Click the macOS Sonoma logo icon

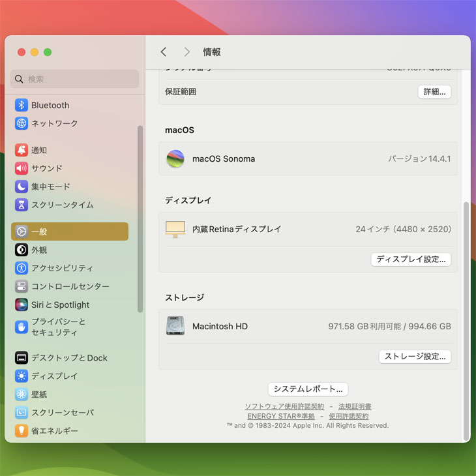[x=175, y=158]
